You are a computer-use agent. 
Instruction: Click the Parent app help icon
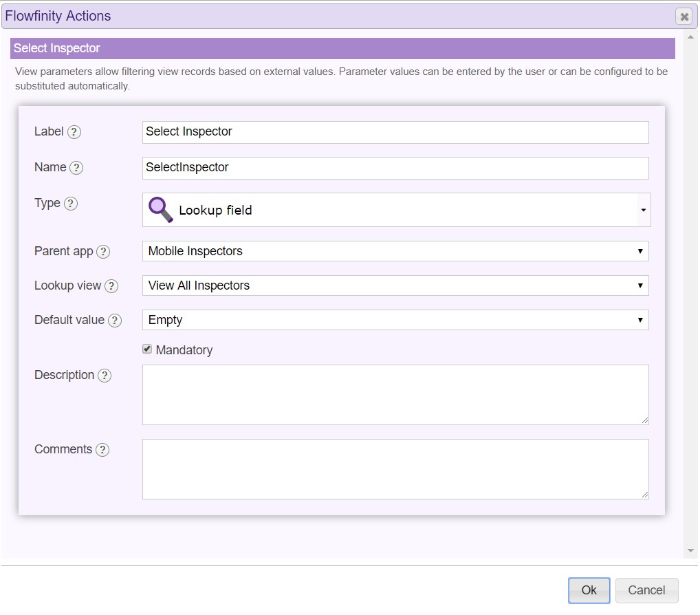(103, 252)
